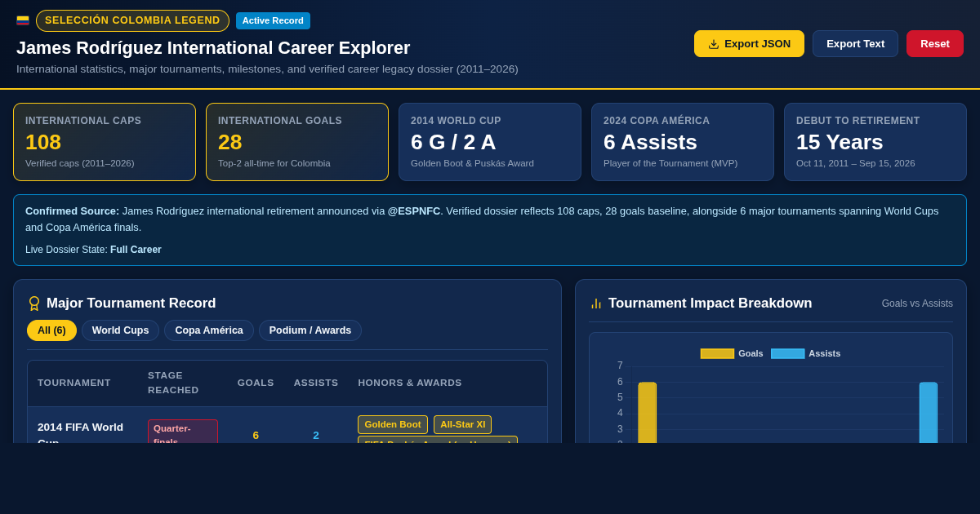Click the 2014 World Cup assists value 2

316,435
